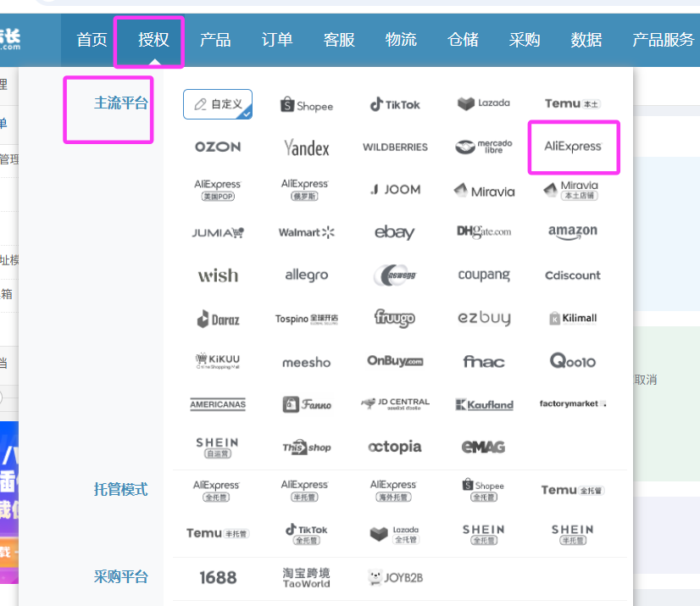
Task: Go to the 产品 menu
Action: tap(215, 40)
